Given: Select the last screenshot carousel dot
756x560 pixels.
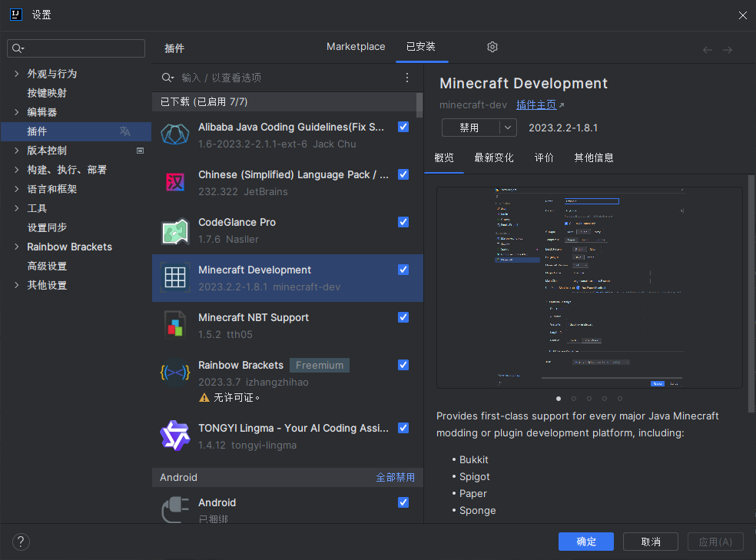Looking at the screenshot, I should click(620, 399).
